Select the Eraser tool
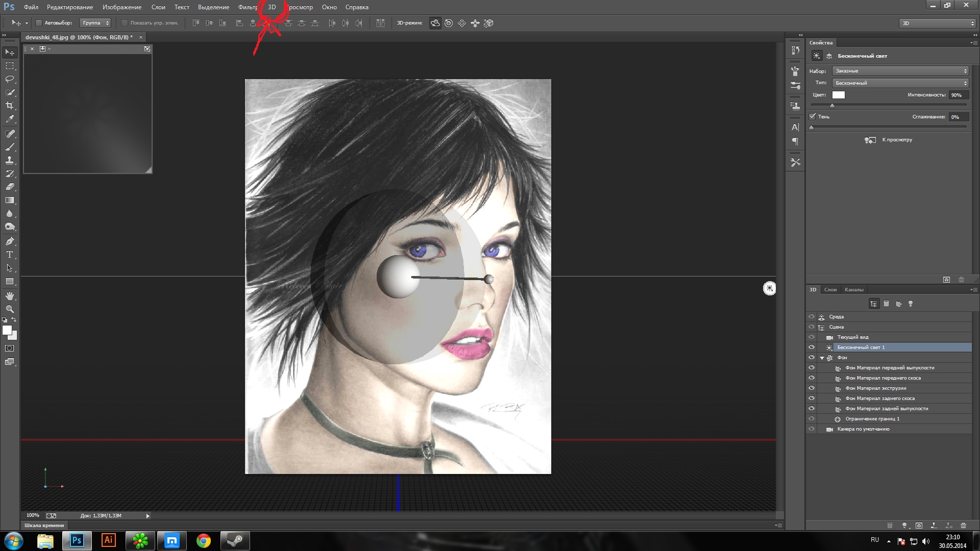Screen dimensions: 980x551 point(10,187)
